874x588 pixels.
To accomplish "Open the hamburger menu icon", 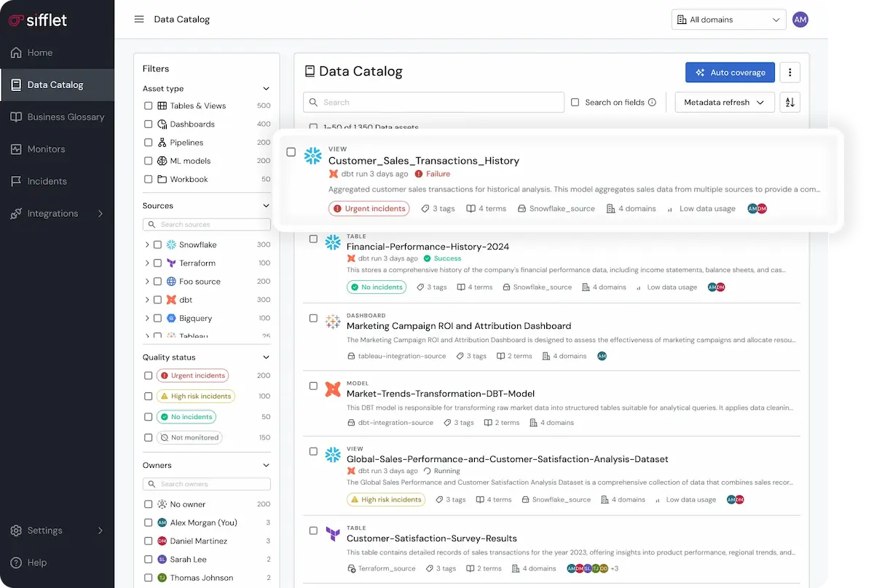I will click(x=139, y=19).
